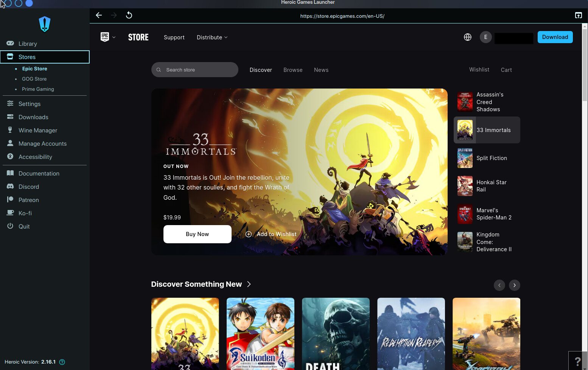Click the forward navigation arrow
Viewport: 588px width, 370px height.
point(114,15)
